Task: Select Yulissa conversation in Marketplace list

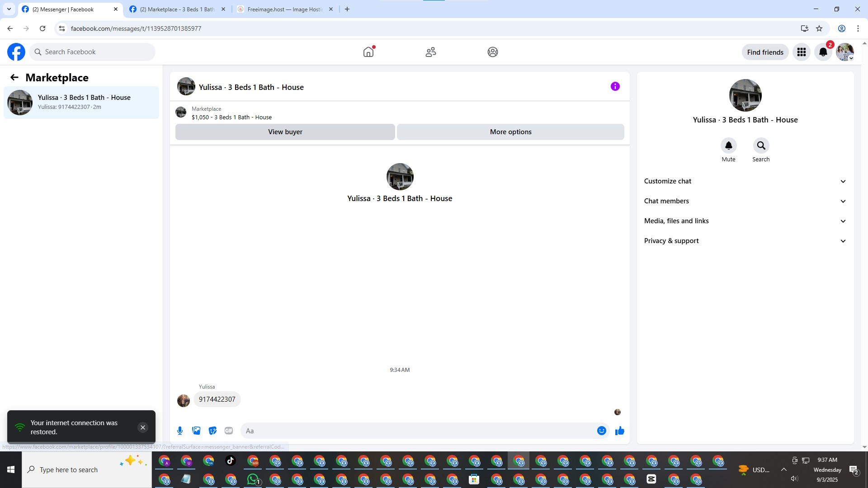Action: tap(81, 103)
